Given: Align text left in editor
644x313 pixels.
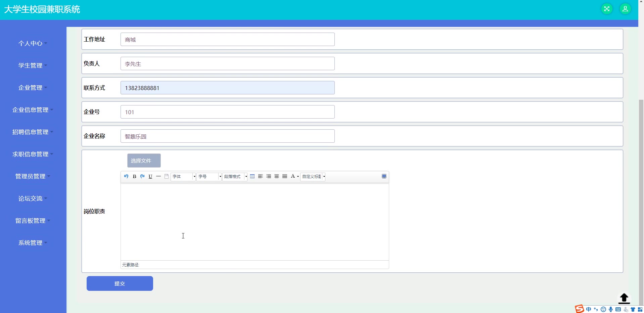Looking at the screenshot, I should point(261,176).
